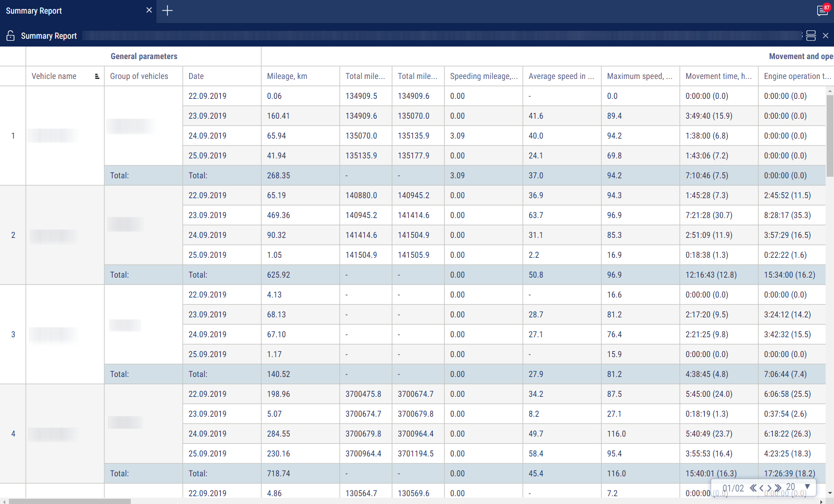Click total mileage cell 3700475.8

pos(363,394)
